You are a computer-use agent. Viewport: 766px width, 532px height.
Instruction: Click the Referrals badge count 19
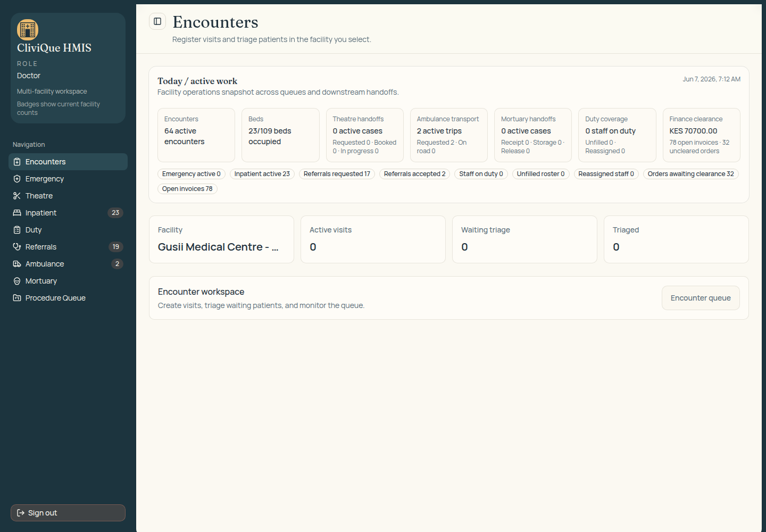point(116,247)
